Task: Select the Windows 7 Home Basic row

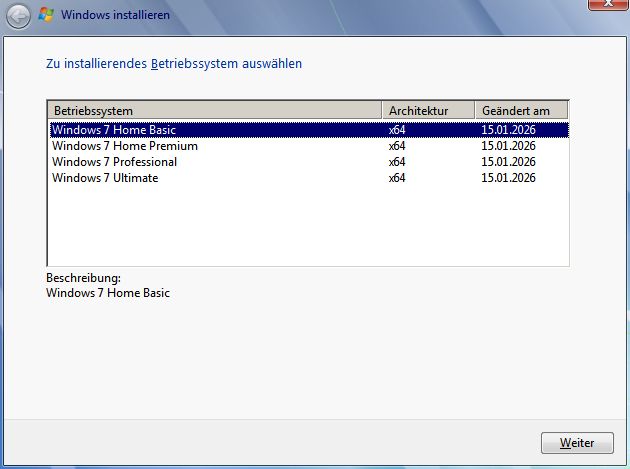Action: click(309, 130)
